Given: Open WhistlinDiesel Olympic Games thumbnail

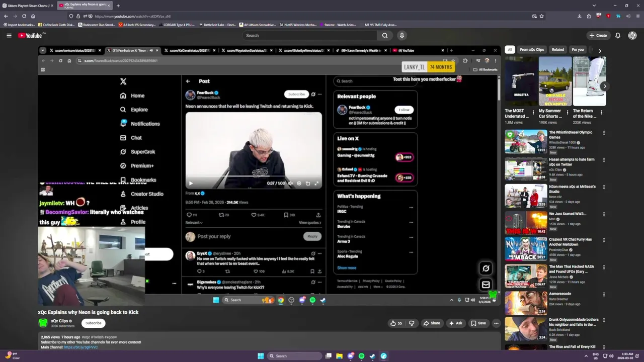Looking at the screenshot, I should 526,142.
